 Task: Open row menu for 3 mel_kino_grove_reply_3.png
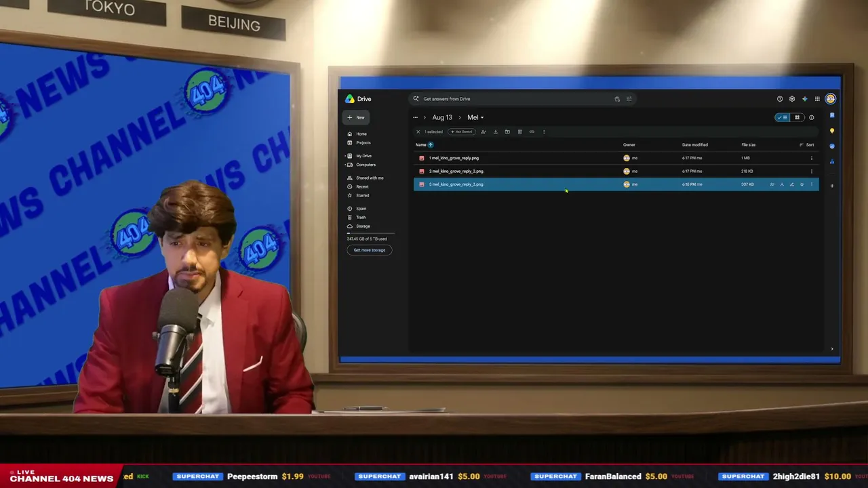click(811, 184)
